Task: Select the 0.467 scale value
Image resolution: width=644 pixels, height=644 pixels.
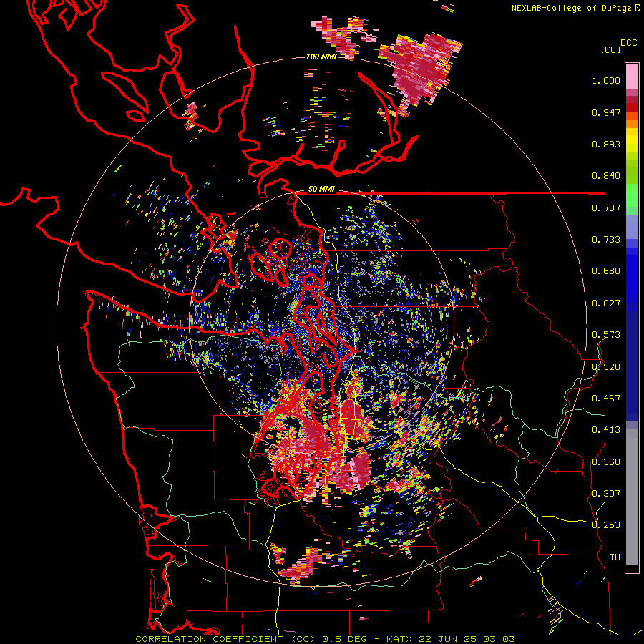Action: point(606,399)
